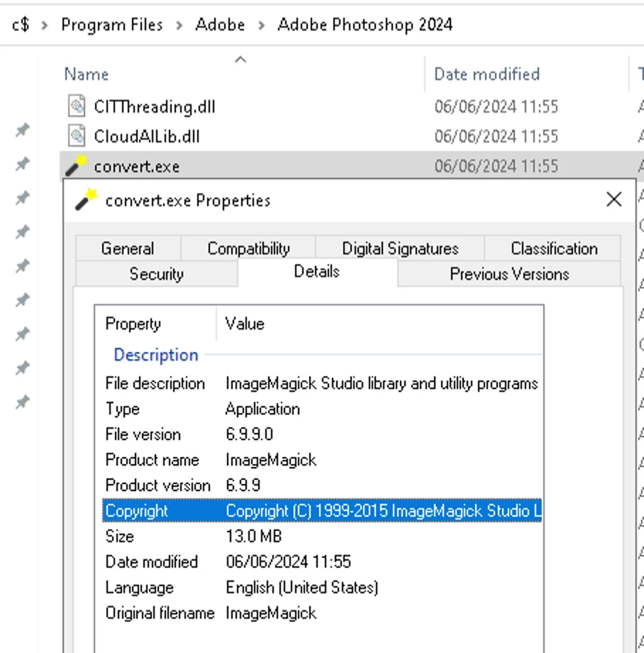
Task: Select the Type Application row
Action: click(322, 409)
